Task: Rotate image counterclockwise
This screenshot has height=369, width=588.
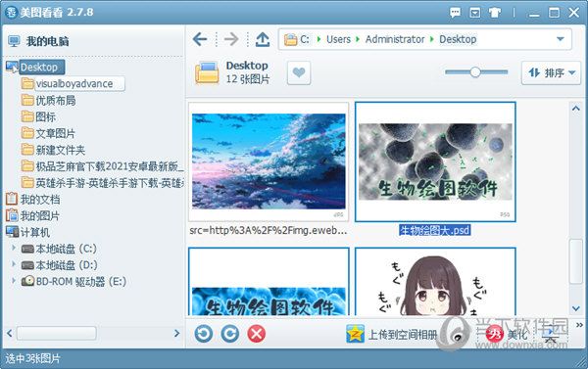Action: (204, 334)
